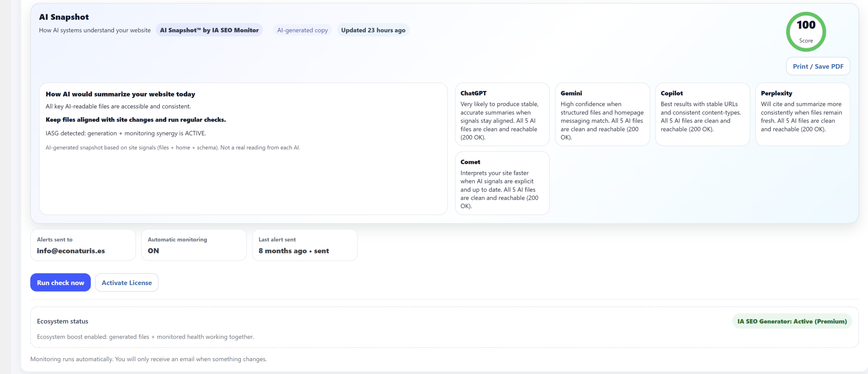Click the IA SEO Generator: Active (Premium) badge

click(x=792, y=321)
